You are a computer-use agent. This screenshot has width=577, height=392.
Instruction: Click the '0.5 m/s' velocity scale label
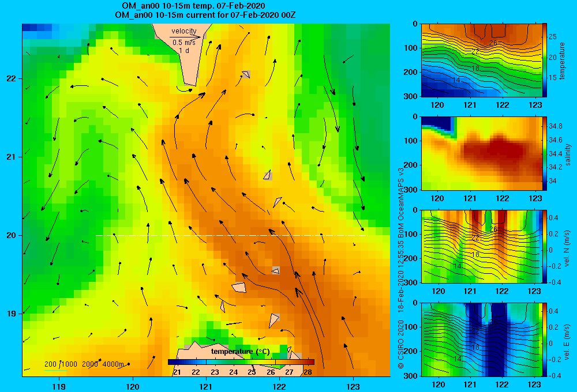(x=184, y=43)
